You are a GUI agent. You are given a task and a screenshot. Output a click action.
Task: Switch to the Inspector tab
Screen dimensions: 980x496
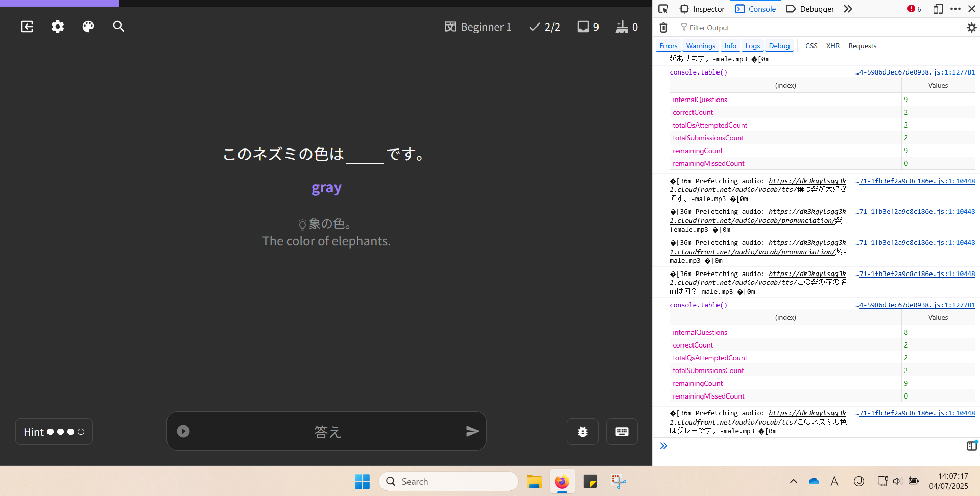click(702, 9)
